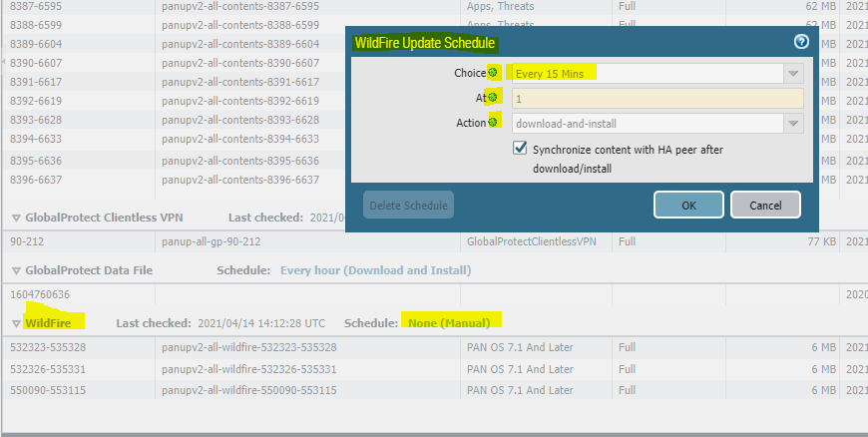Viewport: 868px width, 437px height.
Task: Select file name panupv2-all-wildfire-550090-553115
Action: tap(249, 390)
